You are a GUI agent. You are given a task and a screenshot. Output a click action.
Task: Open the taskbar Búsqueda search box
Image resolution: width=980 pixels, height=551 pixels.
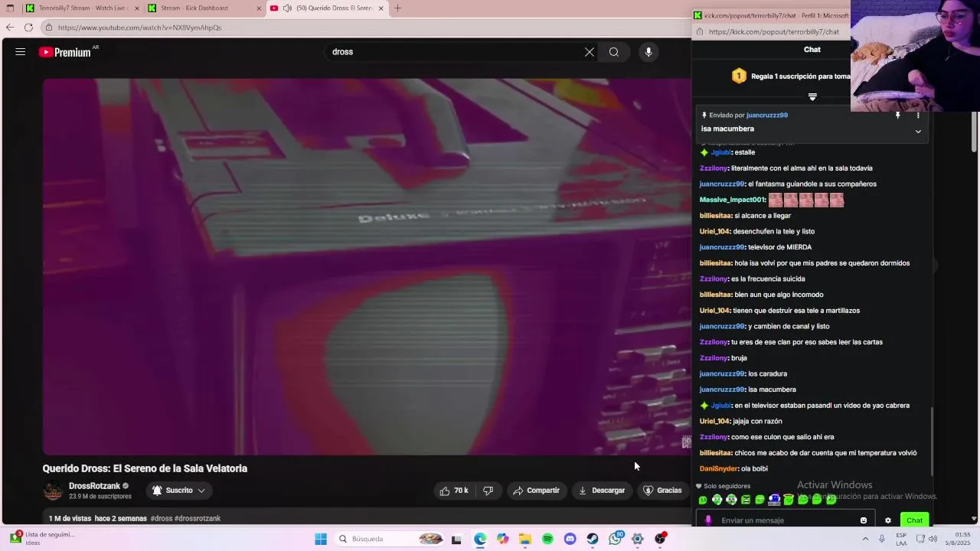coord(390,539)
